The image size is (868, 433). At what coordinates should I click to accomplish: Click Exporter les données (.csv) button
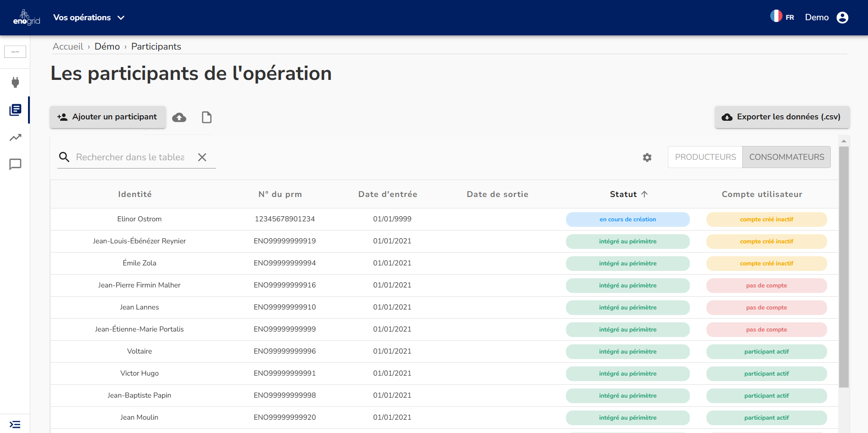782,117
